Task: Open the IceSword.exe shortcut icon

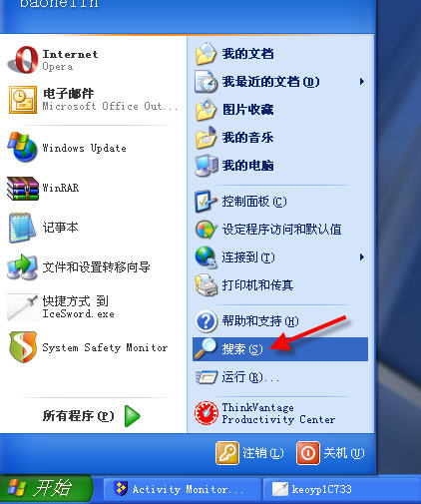Action: pyautogui.click(x=23, y=307)
